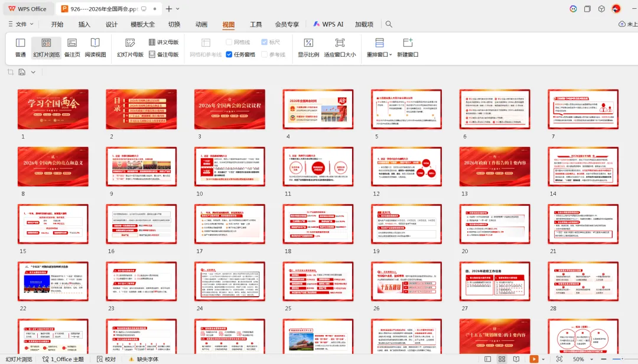
Task: Open 备注页 notes page view
Action: pos(72,48)
